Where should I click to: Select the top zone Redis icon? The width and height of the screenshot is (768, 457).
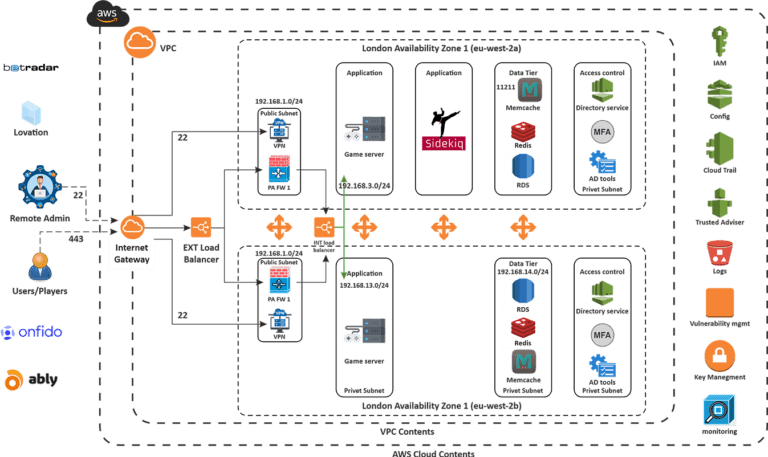coord(523,131)
